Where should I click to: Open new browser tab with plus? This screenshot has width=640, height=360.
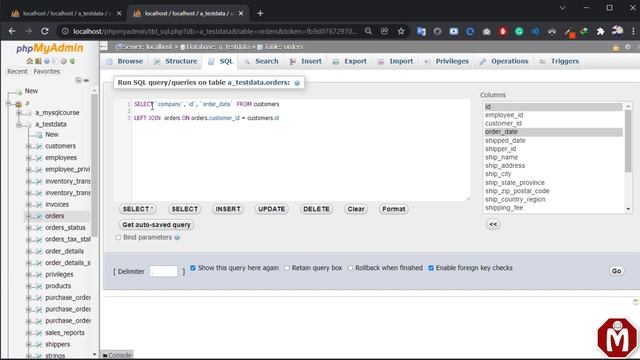point(260,13)
